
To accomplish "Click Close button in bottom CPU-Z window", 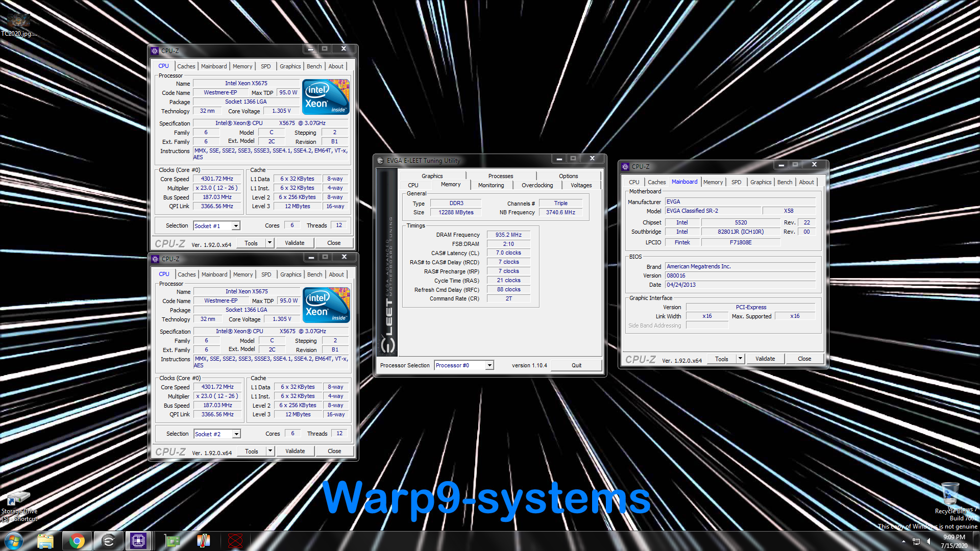I will [334, 451].
